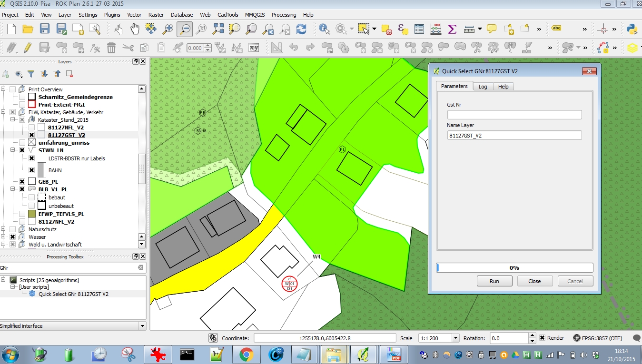Select the Identify Features tool
Image resolution: width=642 pixels, height=364 pixels.
pos(323,28)
